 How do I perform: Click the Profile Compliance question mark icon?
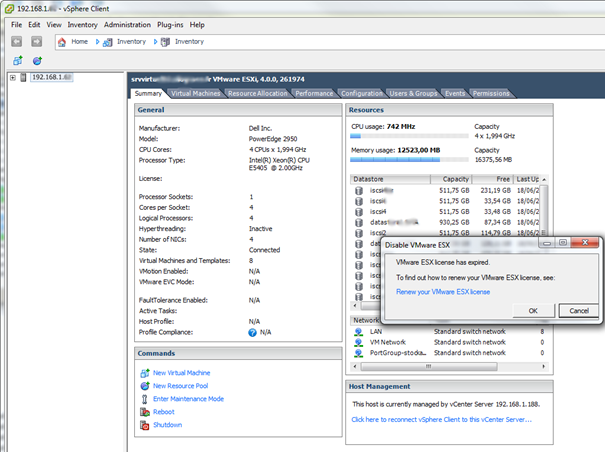(x=252, y=332)
